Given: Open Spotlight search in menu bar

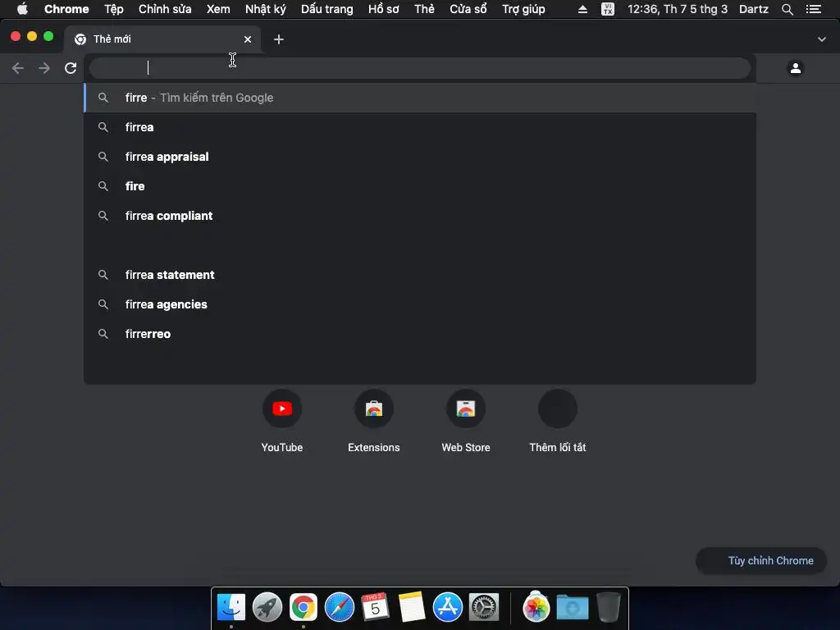Looking at the screenshot, I should pyautogui.click(x=787, y=9).
